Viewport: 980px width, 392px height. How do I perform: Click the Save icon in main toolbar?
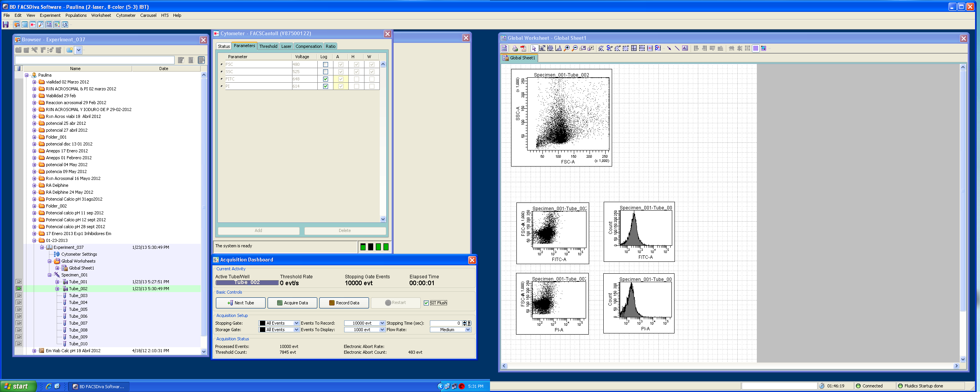coord(6,25)
